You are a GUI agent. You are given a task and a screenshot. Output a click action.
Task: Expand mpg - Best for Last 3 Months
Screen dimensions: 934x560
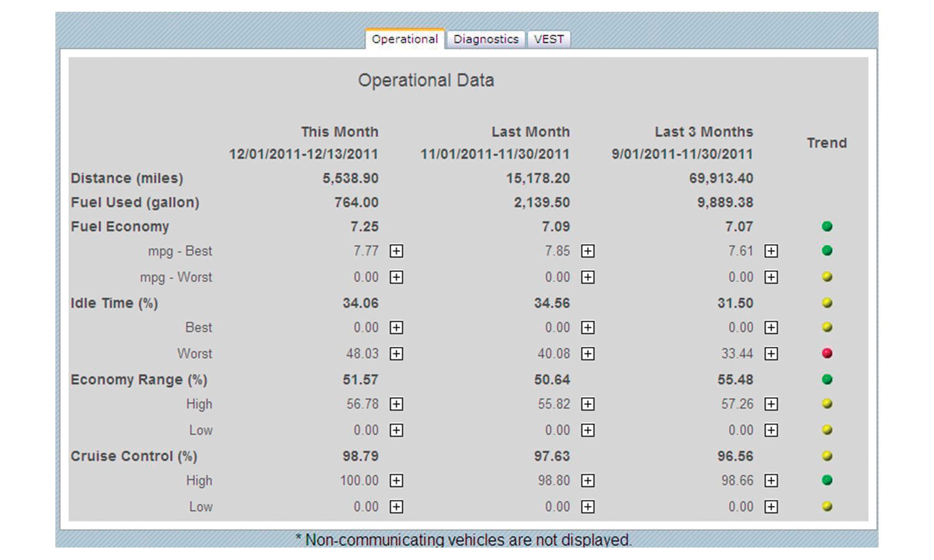771,251
